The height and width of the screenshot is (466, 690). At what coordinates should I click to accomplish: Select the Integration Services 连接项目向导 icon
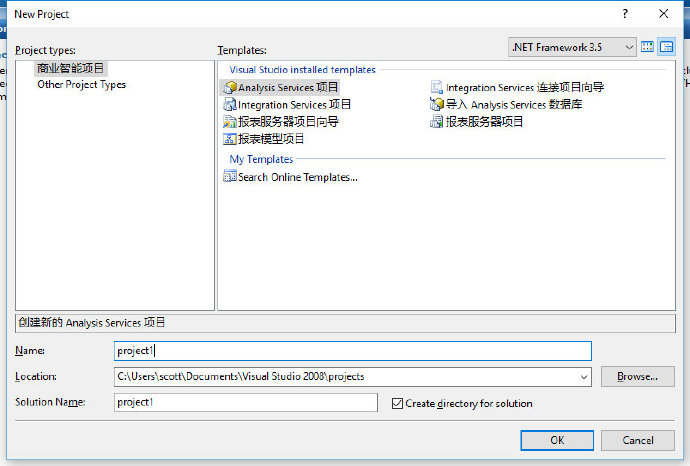tap(437, 88)
